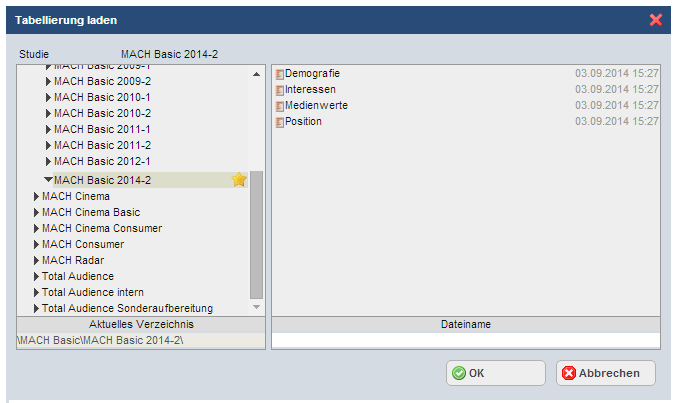Select the Position file
Viewport: 676px width, 403px height.
pos(303,122)
